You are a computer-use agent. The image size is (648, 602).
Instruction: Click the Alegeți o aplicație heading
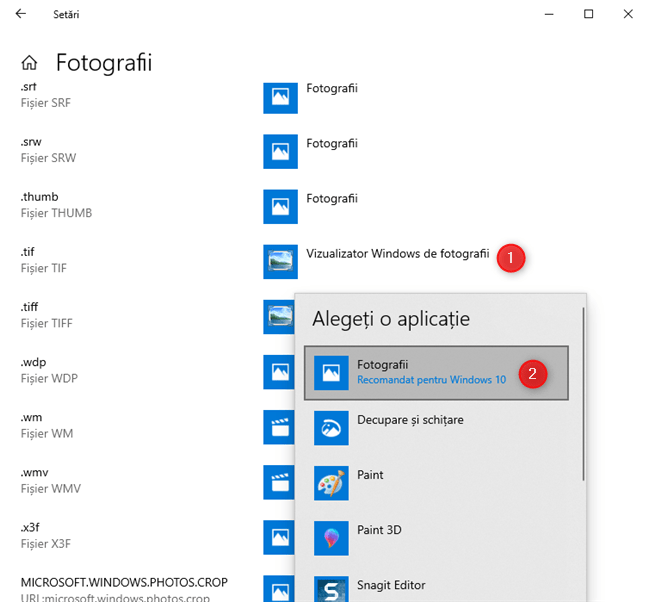pos(391,319)
